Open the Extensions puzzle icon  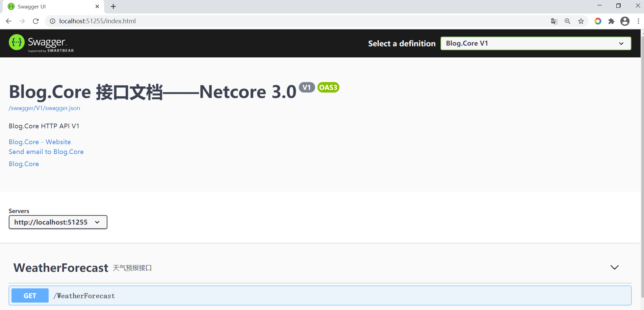[x=611, y=21]
